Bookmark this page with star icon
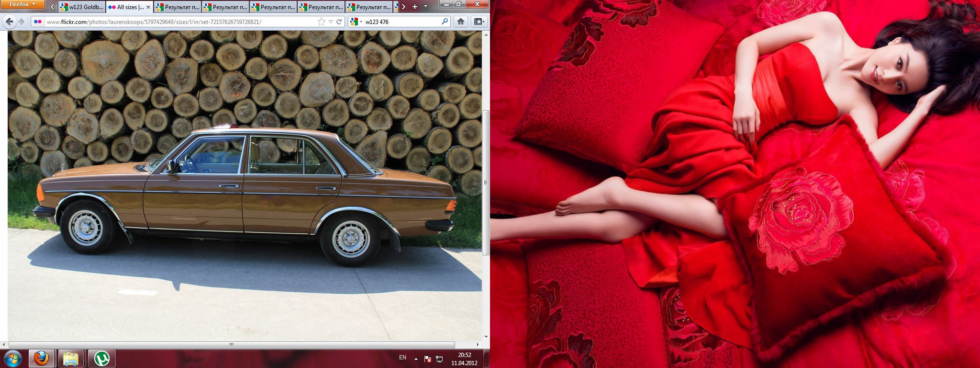Image resolution: width=980 pixels, height=368 pixels. (322, 22)
